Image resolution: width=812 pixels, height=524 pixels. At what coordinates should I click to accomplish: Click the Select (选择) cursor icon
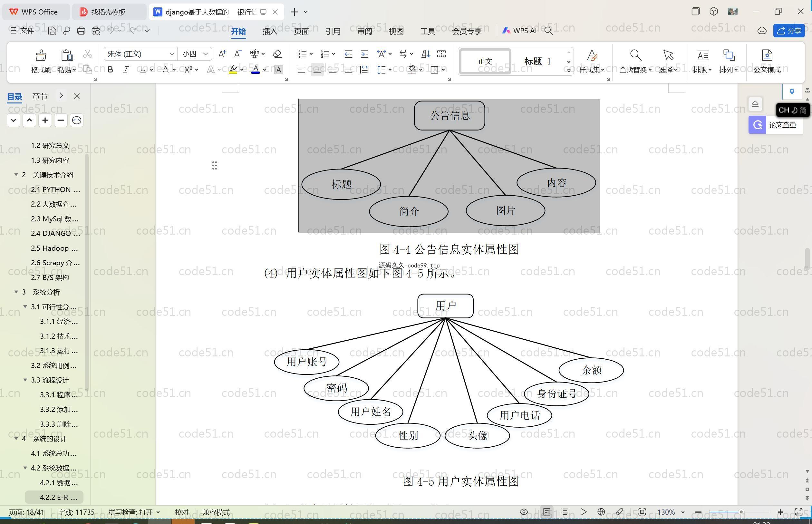pyautogui.click(x=668, y=55)
